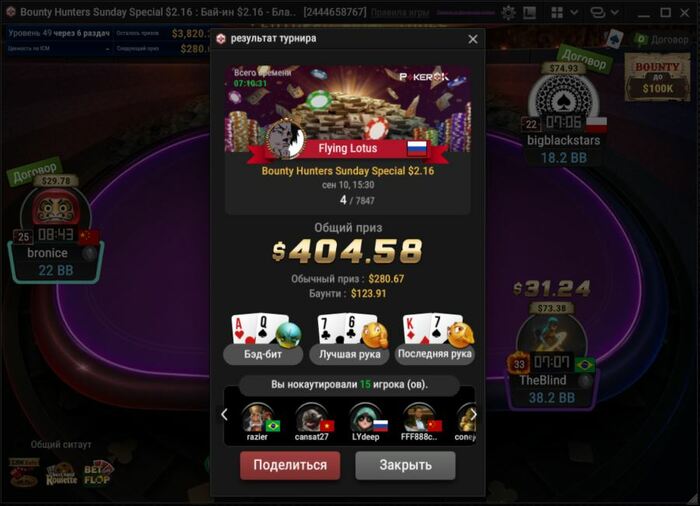Open the Последняя рука hand replay
Image resolution: width=700 pixels, height=506 pixels.
point(434,339)
